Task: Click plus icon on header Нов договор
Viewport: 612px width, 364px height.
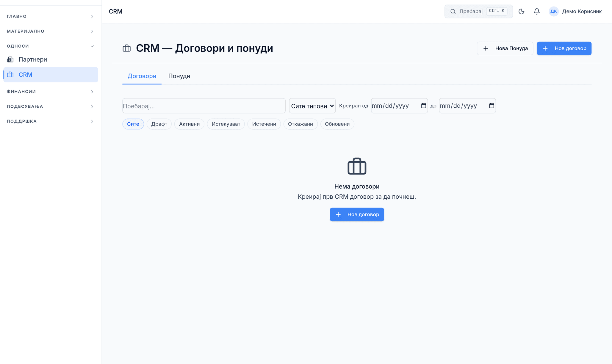Action: (x=545, y=48)
